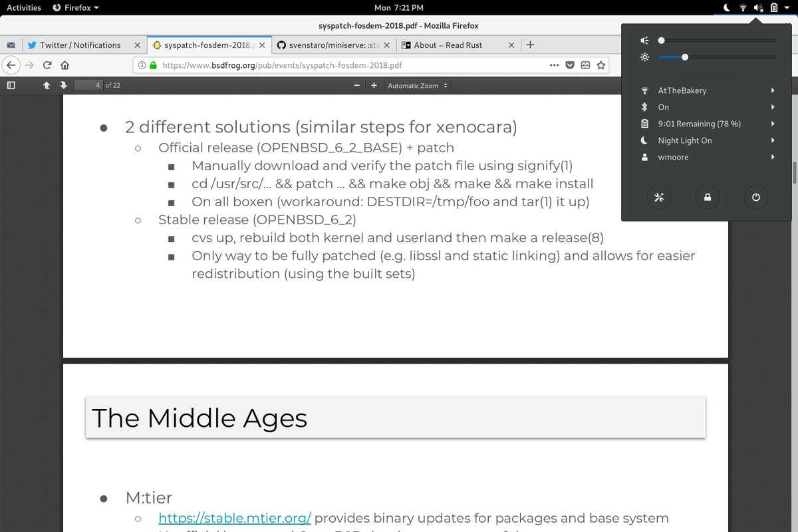Screen dimensions: 798x532
Task: Set volume using the volume slider
Action: tap(718, 41)
